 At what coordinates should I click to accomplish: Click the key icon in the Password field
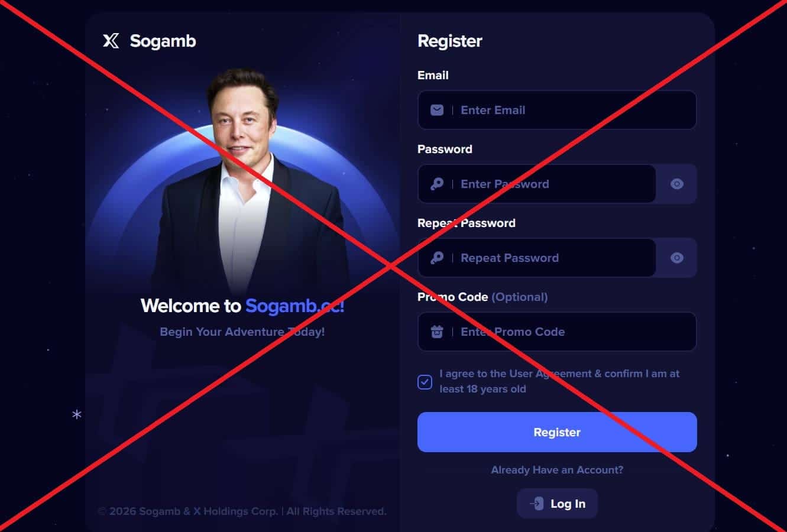tap(437, 184)
